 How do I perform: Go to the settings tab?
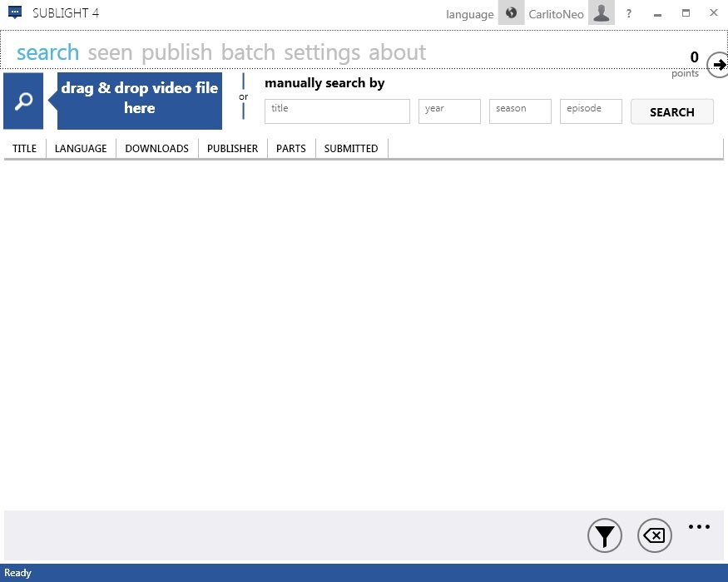pos(322,52)
